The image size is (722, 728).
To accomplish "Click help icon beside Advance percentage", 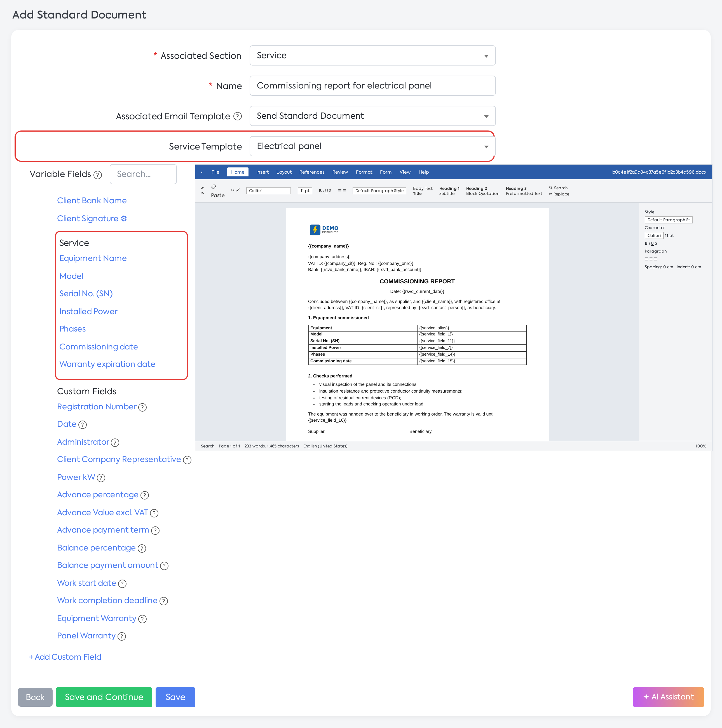I will click(145, 495).
